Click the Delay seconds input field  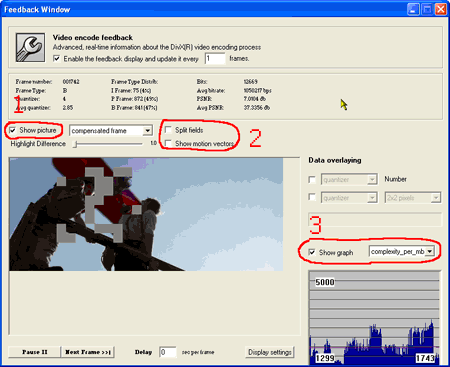[168, 352]
